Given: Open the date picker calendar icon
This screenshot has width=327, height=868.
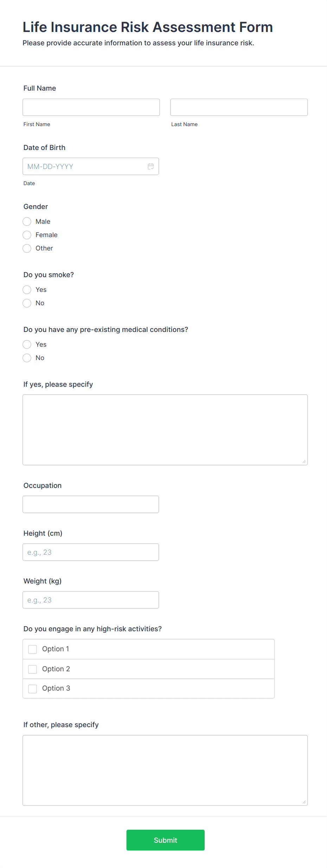Looking at the screenshot, I should coord(151,166).
